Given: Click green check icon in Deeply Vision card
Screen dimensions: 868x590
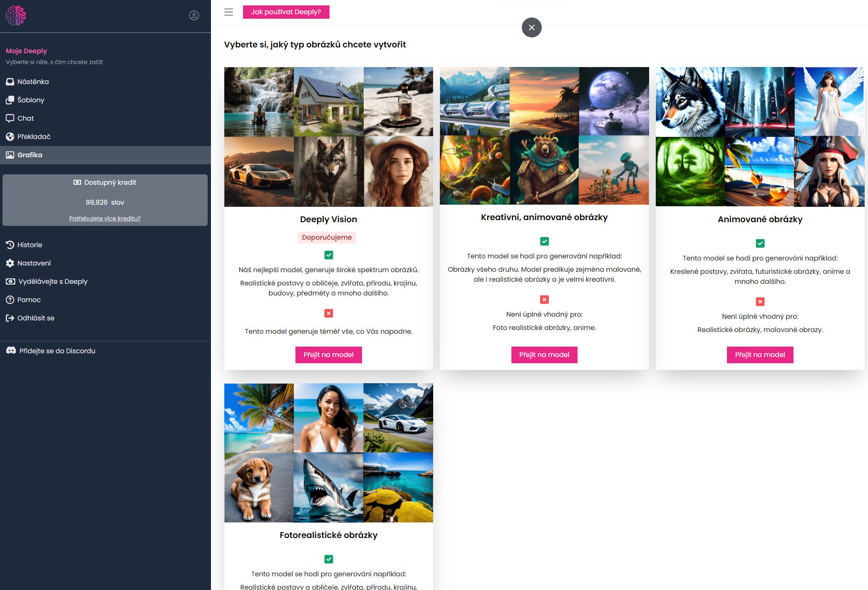Looking at the screenshot, I should [x=329, y=255].
